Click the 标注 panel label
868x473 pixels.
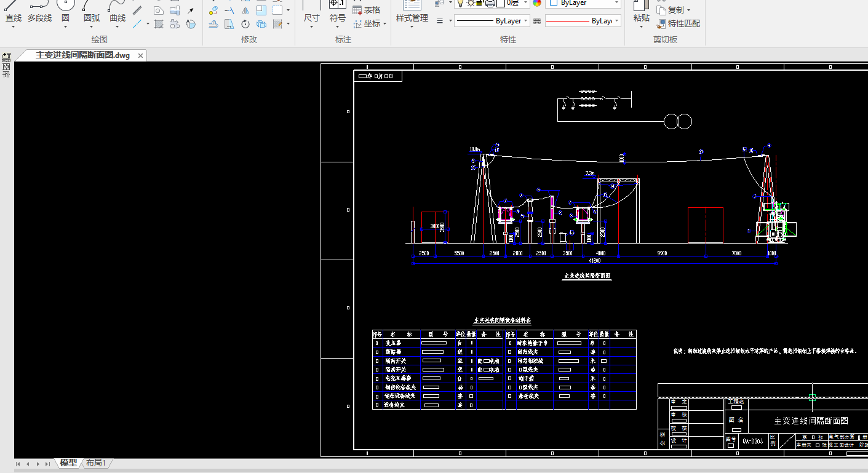click(x=343, y=39)
